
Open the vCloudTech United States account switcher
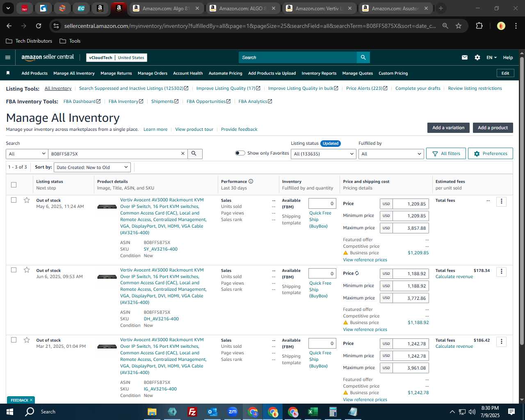click(x=116, y=57)
